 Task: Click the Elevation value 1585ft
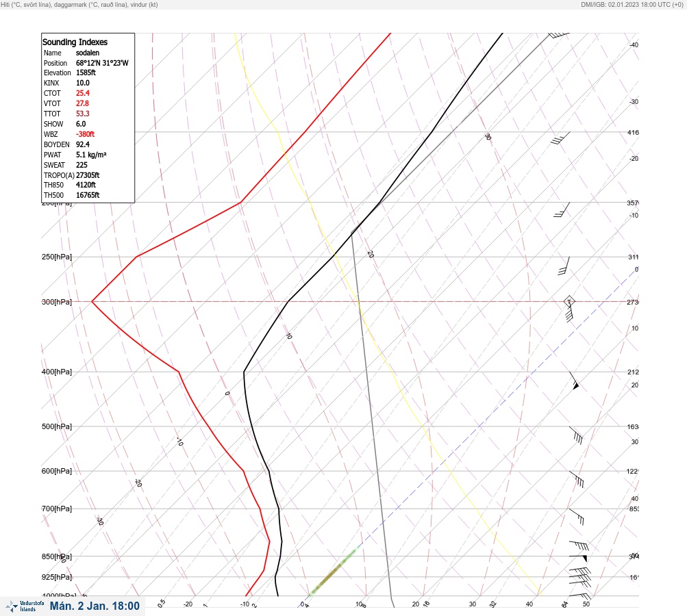coord(86,73)
